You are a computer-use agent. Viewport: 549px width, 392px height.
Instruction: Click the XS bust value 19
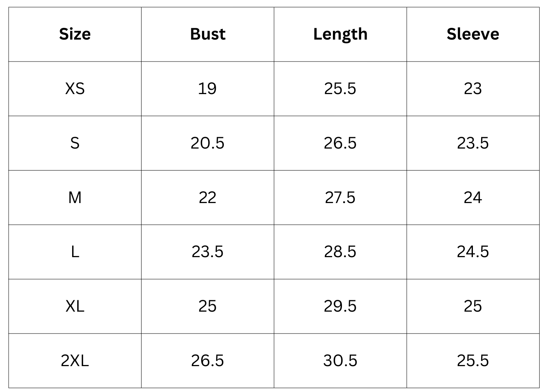tap(207, 89)
